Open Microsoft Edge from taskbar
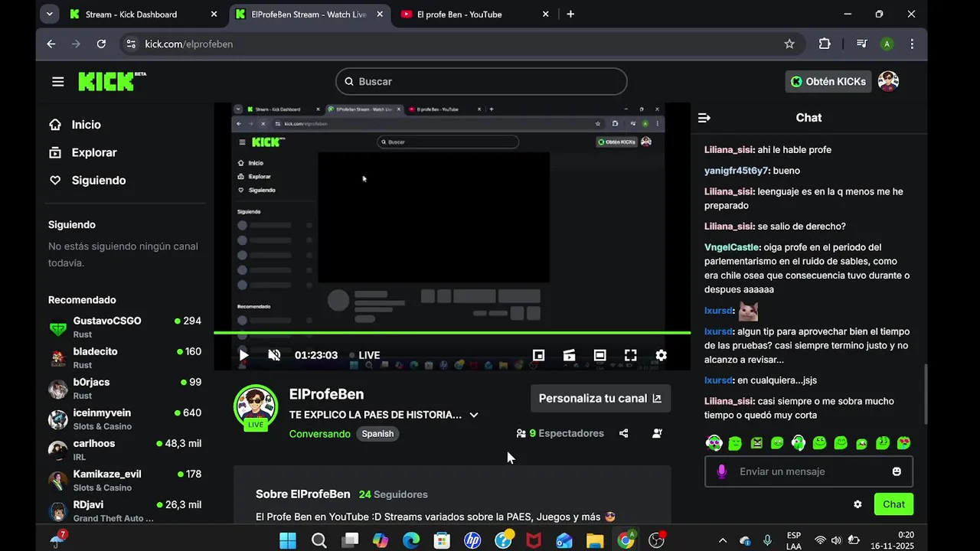This screenshot has height=551, width=980. (411, 540)
